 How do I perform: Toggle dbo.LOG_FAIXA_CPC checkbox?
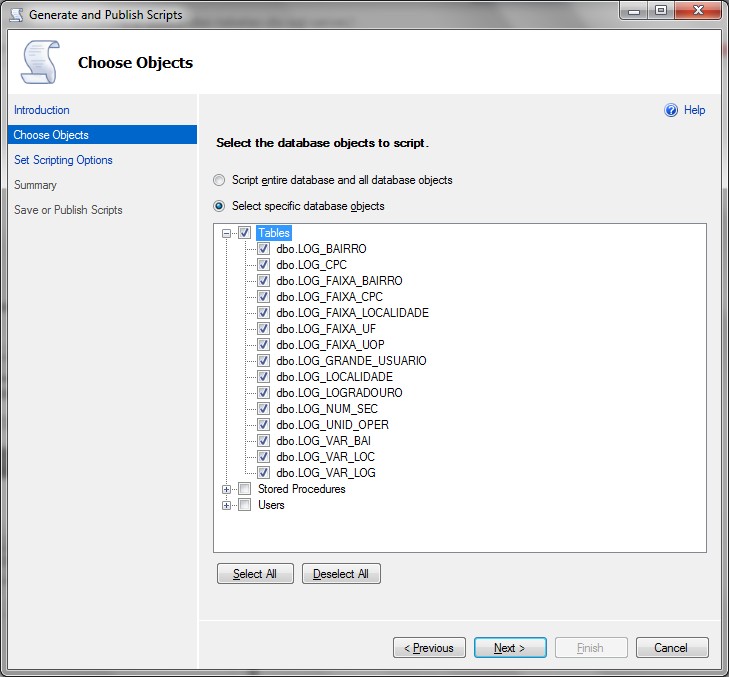[x=263, y=297]
